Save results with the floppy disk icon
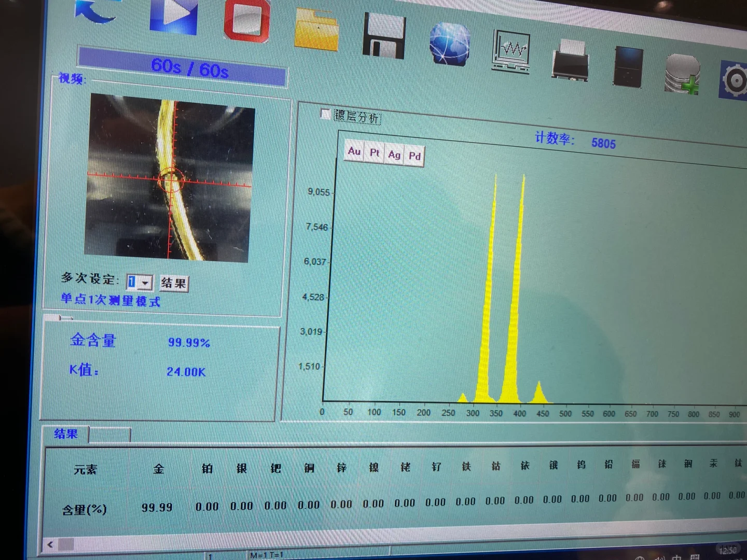Image resolution: width=747 pixels, height=560 pixels. point(384,35)
